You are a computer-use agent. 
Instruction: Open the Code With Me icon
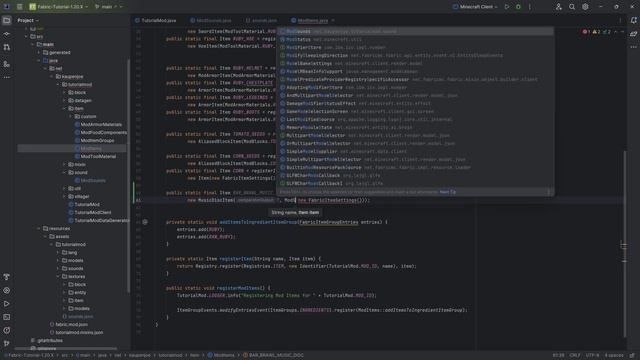click(x=558, y=7)
